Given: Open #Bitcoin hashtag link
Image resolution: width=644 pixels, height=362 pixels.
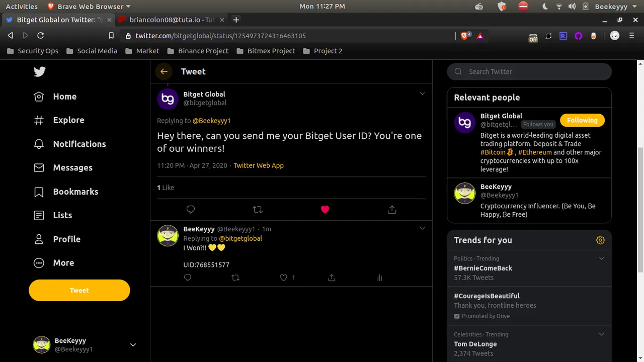Looking at the screenshot, I should [493, 152].
